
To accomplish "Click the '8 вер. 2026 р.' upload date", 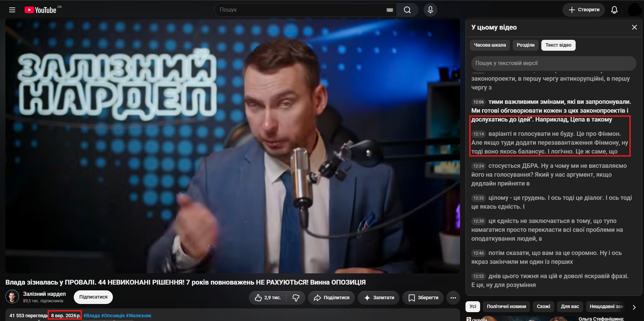I will click(65, 316).
